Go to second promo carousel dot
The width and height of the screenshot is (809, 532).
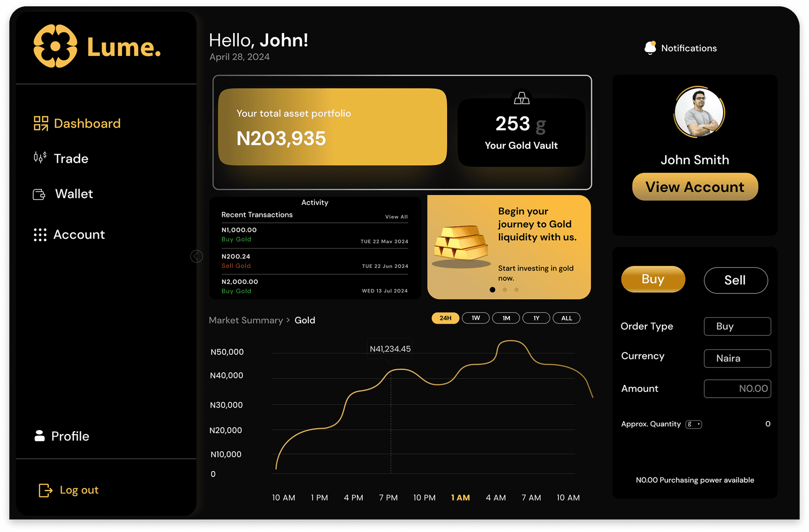pos(504,290)
